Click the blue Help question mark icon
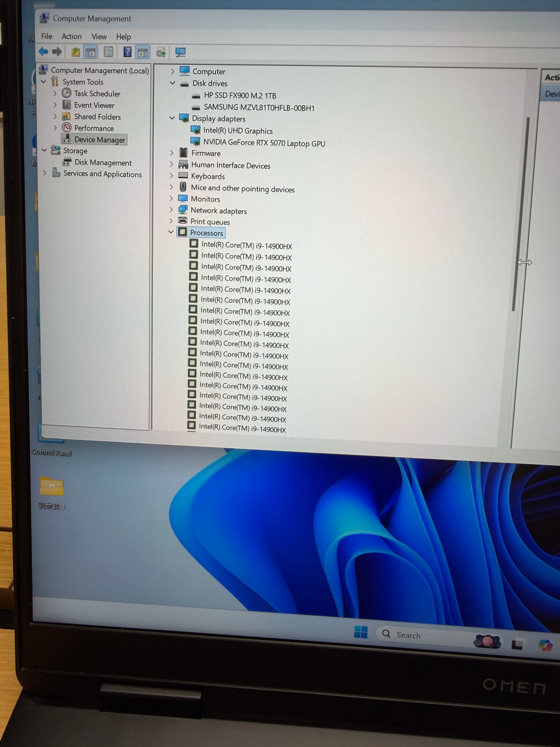This screenshot has height=747, width=560. [x=127, y=52]
